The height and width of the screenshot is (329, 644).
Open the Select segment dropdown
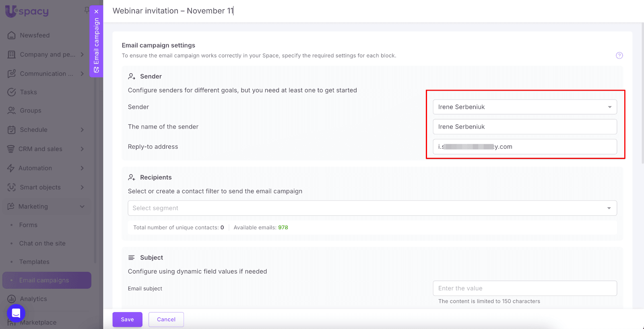coord(372,208)
